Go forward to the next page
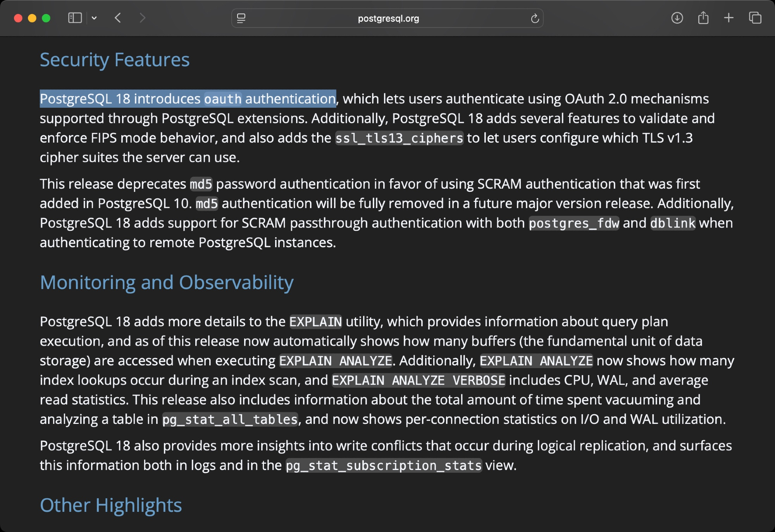 pos(143,18)
